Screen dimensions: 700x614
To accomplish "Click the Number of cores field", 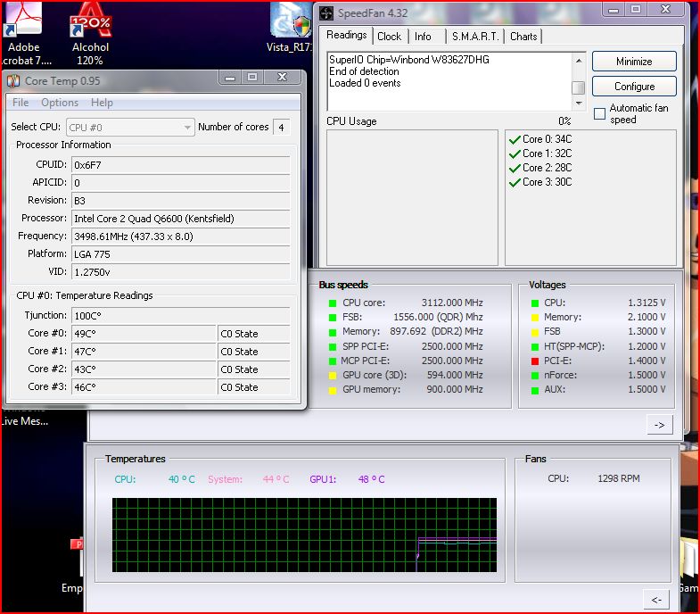I will [x=281, y=128].
